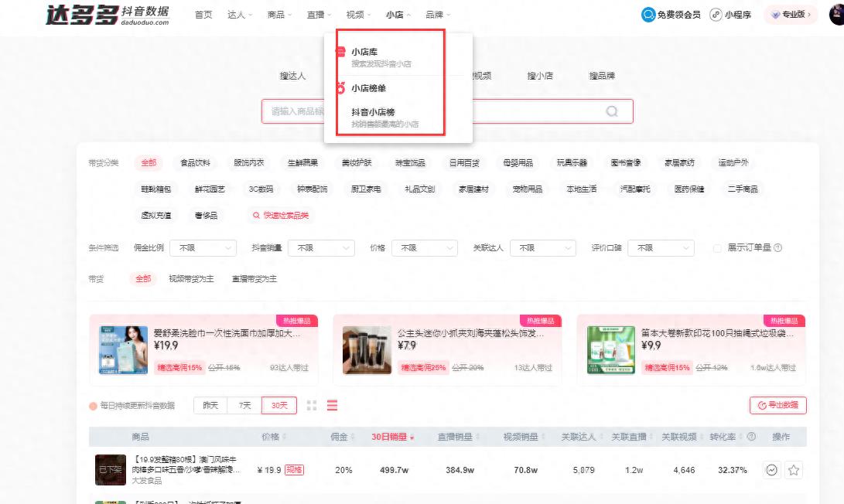This screenshot has width=844, height=504.
Task: Switch to grid view icon
Action: (312, 406)
